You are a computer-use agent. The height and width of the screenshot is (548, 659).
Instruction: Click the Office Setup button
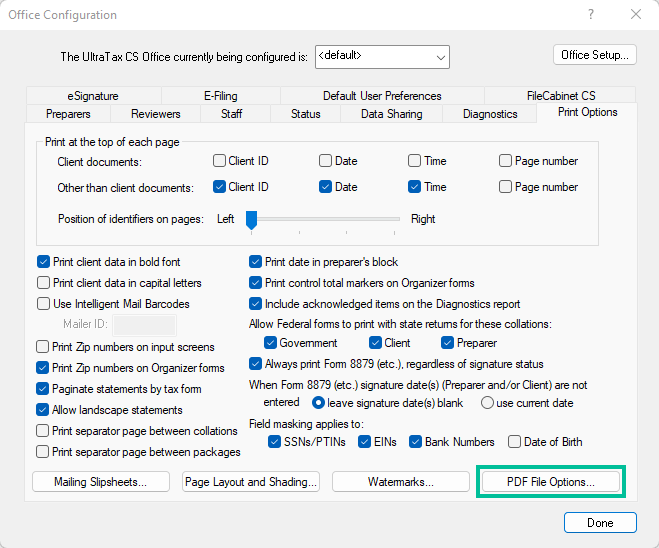pyautogui.click(x=594, y=54)
